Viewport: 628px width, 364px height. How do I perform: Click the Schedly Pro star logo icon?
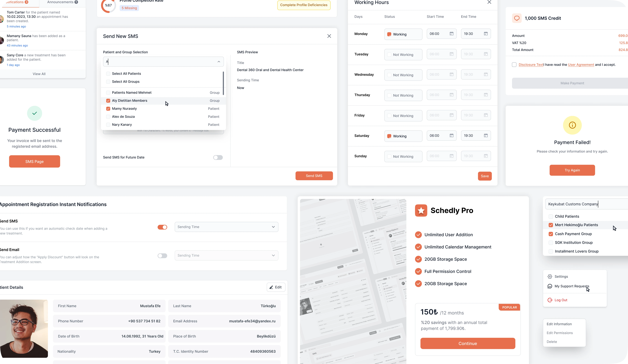pyautogui.click(x=421, y=211)
